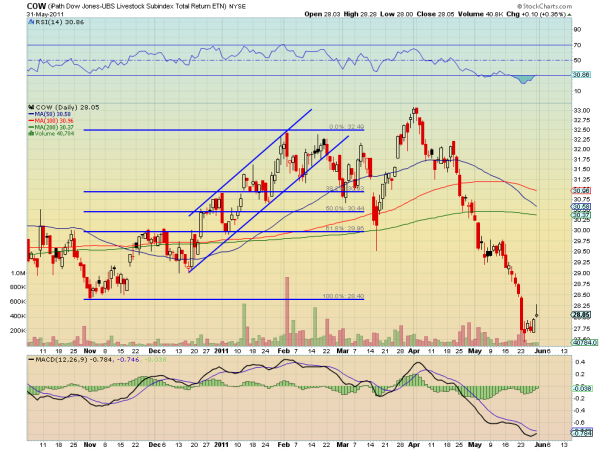Click the 38.2%: 30.93 Fibonacci label

tap(345, 188)
